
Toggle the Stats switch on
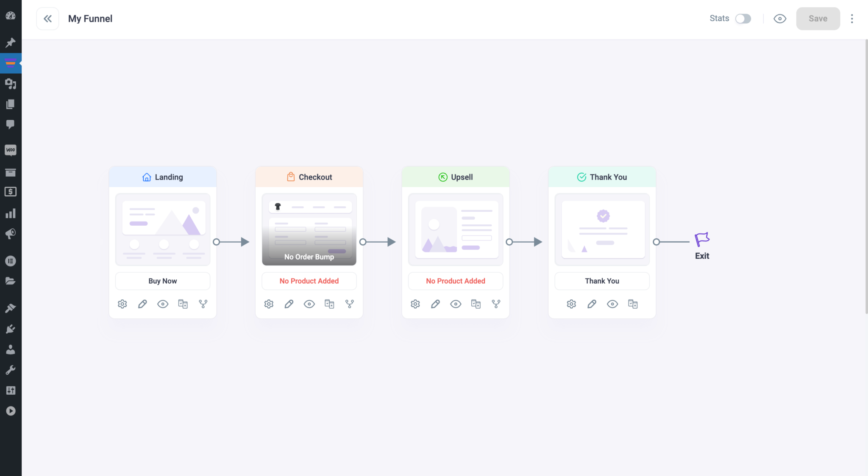[x=743, y=19]
